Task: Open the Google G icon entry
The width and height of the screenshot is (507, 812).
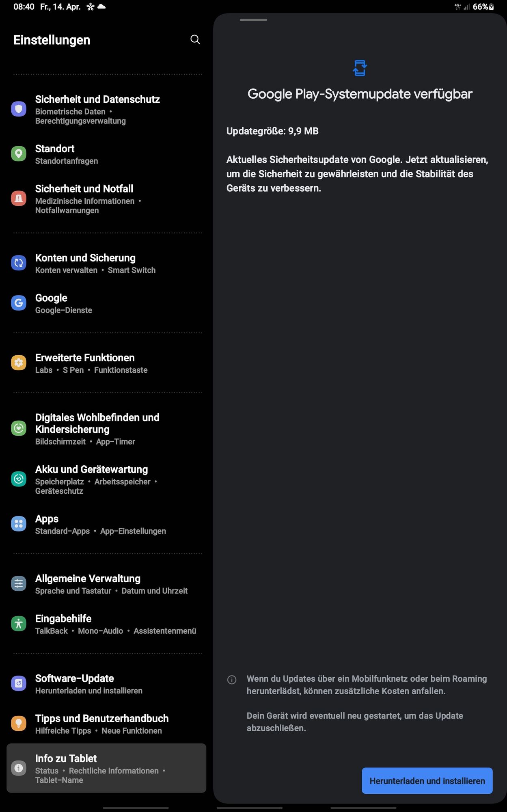Action: coord(19,303)
